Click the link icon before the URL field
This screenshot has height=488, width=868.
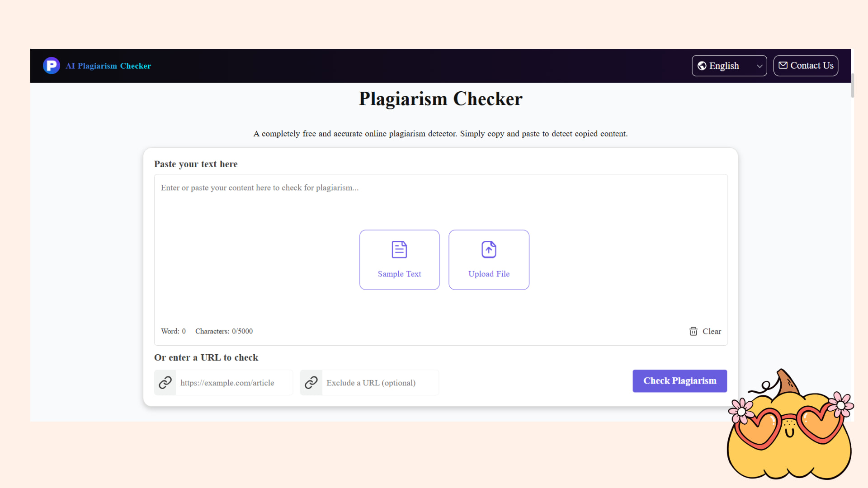pos(165,382)
